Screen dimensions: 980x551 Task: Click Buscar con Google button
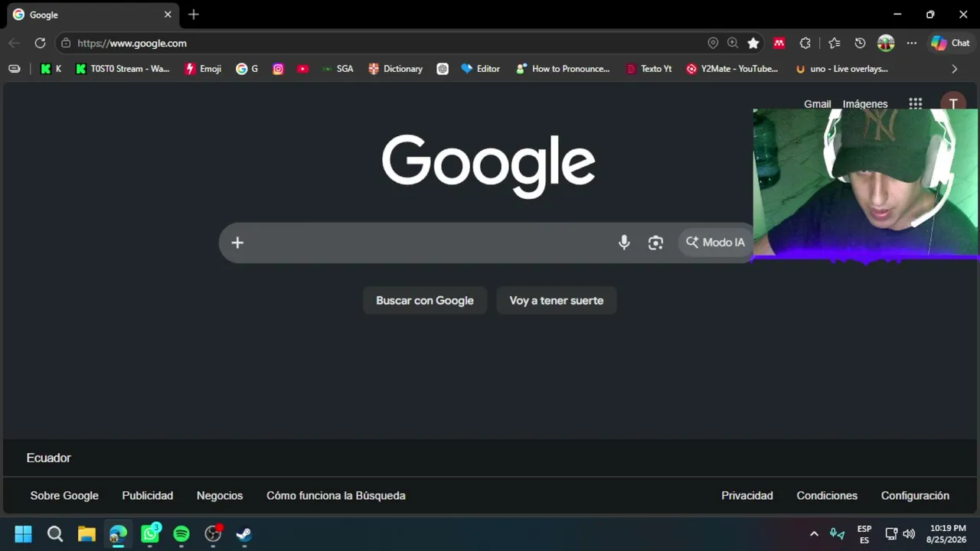click(x=425, y=301)
